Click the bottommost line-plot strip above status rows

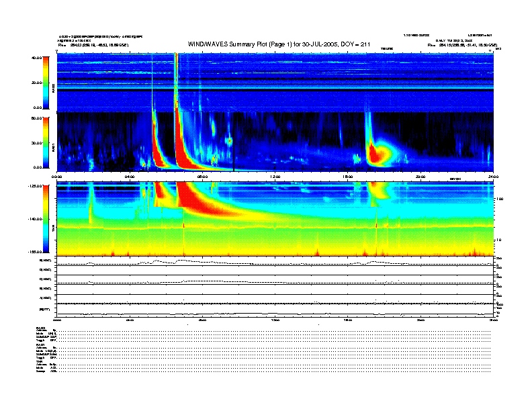click(x=275, y=310)
